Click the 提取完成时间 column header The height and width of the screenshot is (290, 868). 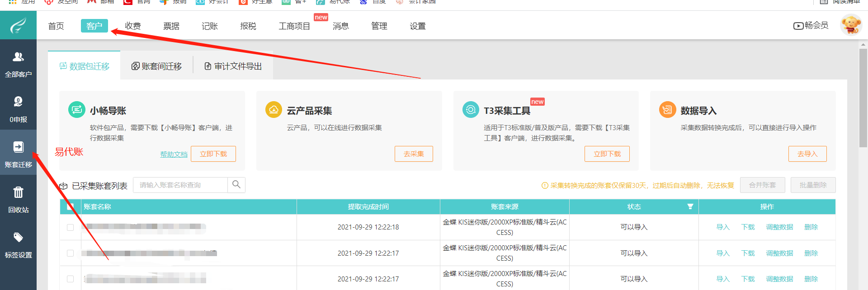368,206
